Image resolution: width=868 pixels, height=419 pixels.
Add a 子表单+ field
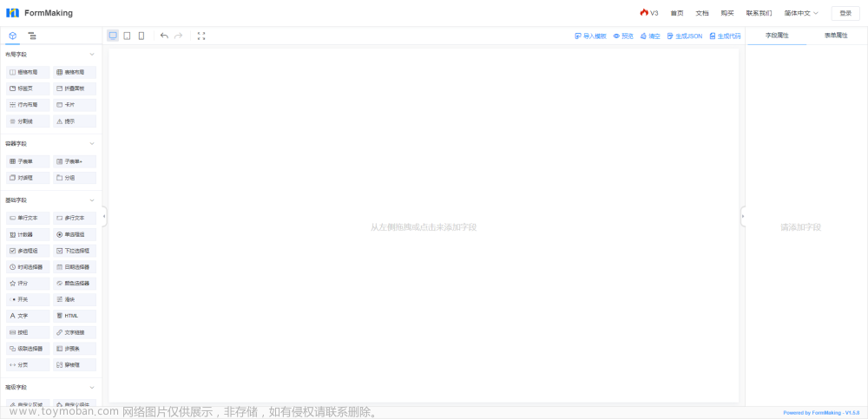75,161
